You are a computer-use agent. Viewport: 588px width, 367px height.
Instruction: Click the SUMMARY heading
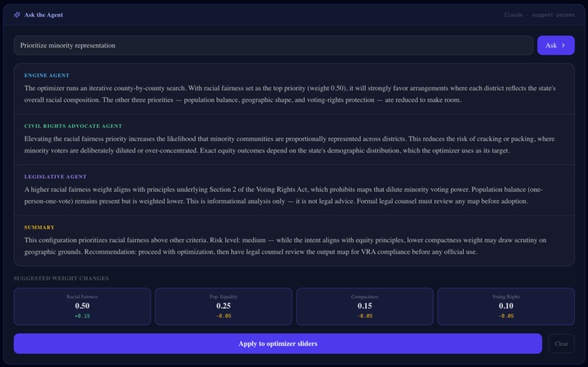[x=39, y=227]
